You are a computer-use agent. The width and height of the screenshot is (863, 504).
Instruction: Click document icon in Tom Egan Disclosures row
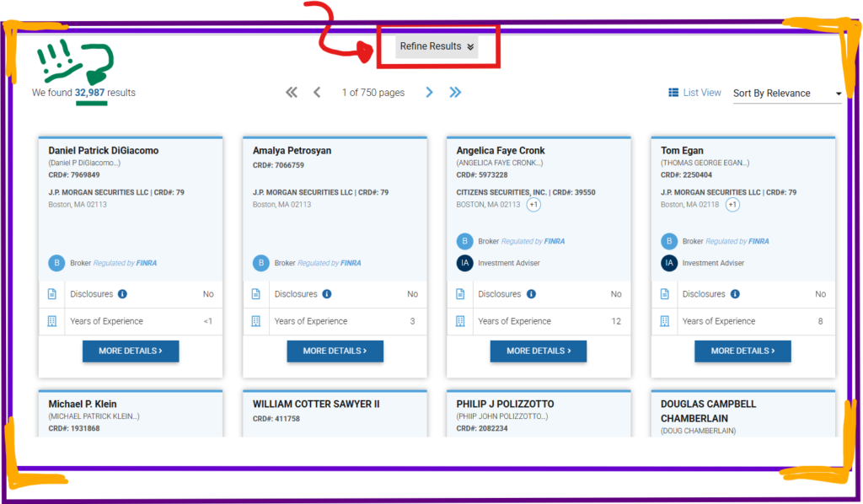[664, 294]
